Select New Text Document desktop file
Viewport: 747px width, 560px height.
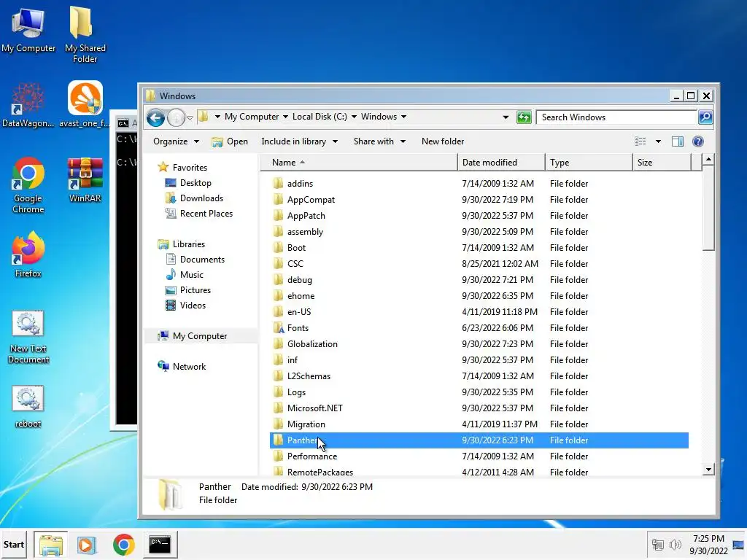click(28, 337)
